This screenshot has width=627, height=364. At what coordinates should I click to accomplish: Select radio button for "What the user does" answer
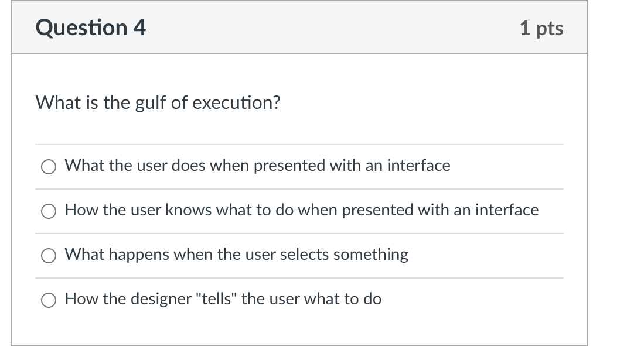(x=48, y=167)
